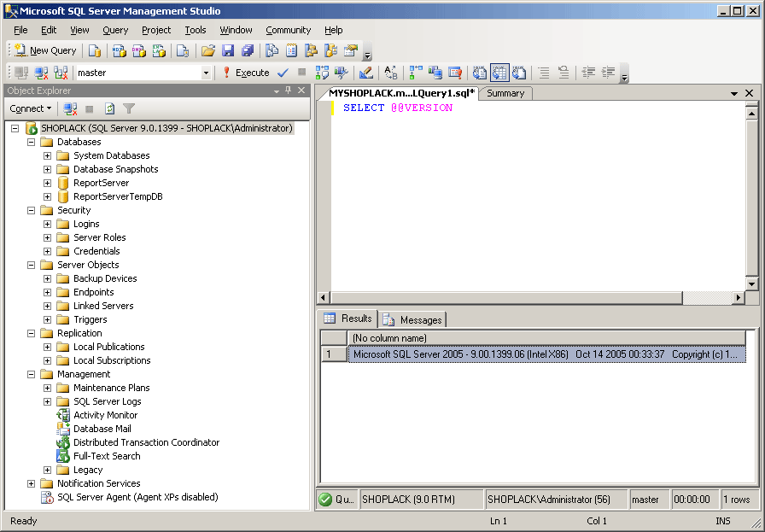Refresh the Object Explorer tree
This screenshot has height=532, width=765.
110,108
